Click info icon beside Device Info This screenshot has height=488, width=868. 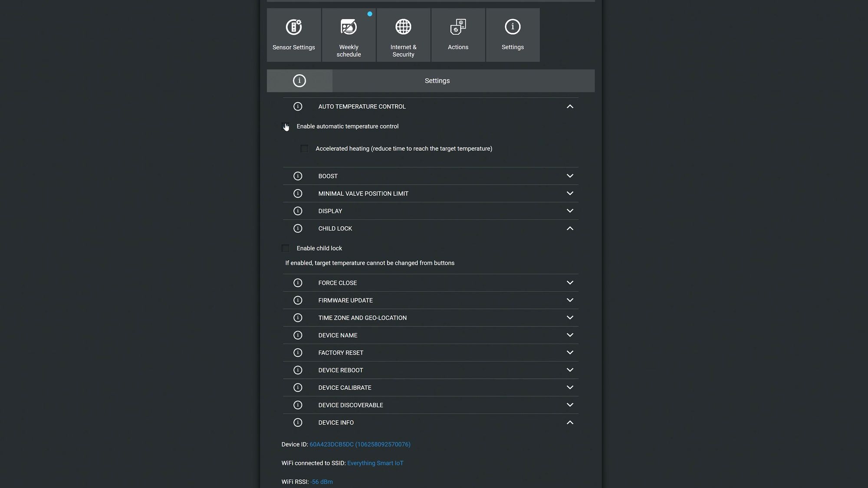(298, 422)
